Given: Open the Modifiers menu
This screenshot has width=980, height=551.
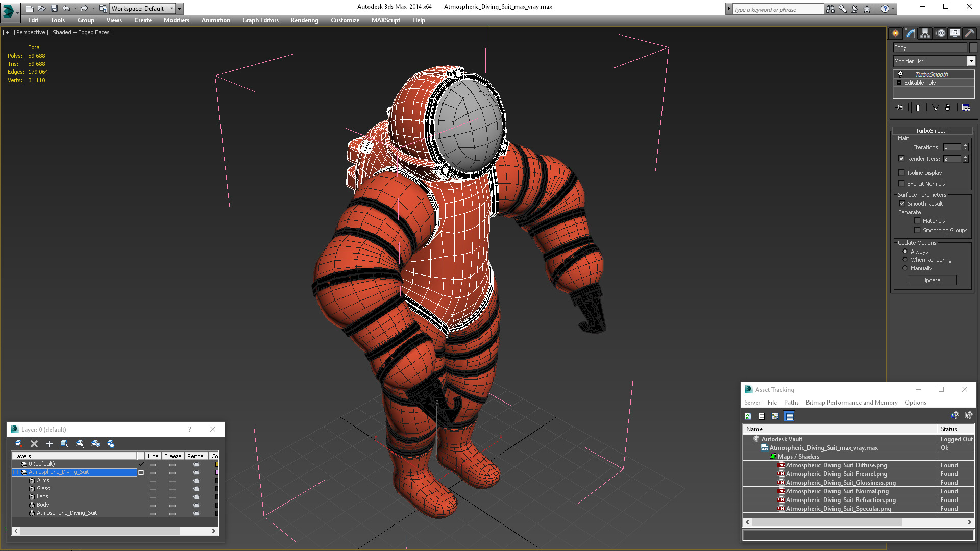Looking at the screenshot, I should 177,20.
